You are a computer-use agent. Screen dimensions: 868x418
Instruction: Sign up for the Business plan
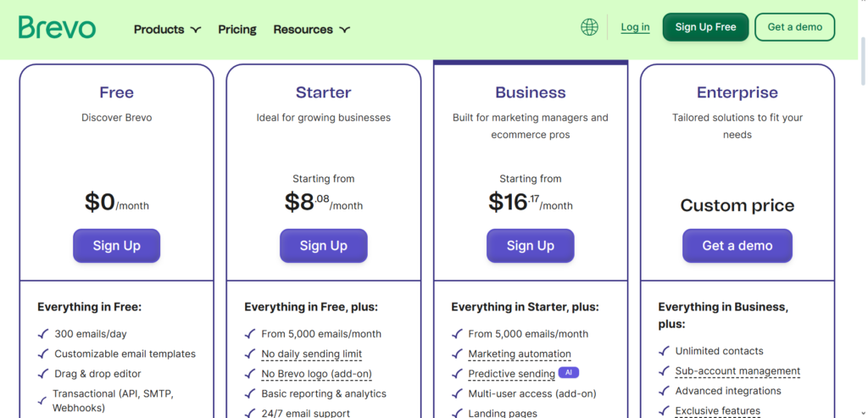coord(531,246)
